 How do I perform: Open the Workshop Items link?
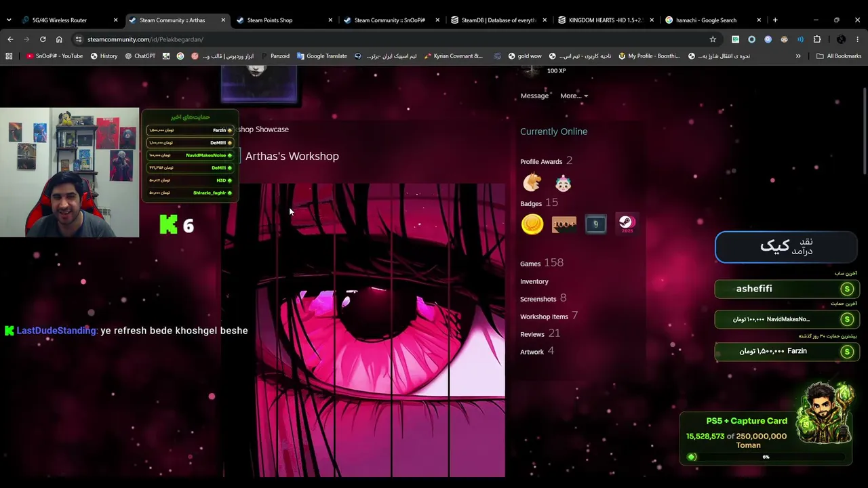544,317
